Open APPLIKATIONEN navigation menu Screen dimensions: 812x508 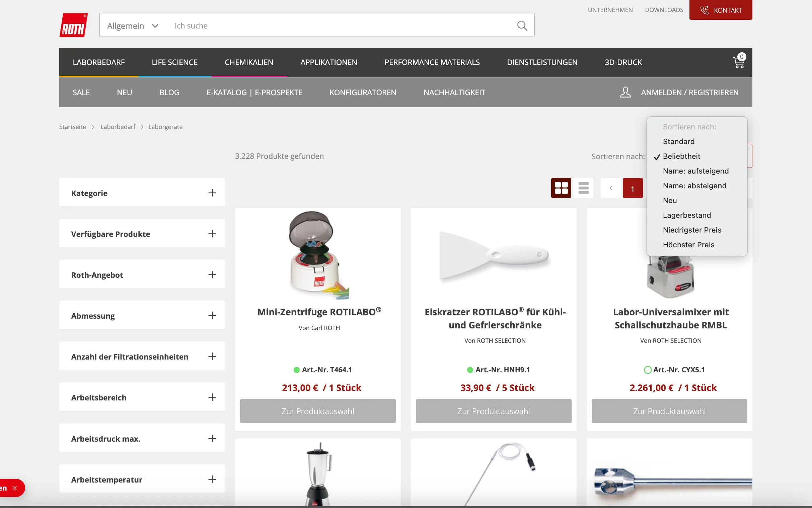[328, 62]
